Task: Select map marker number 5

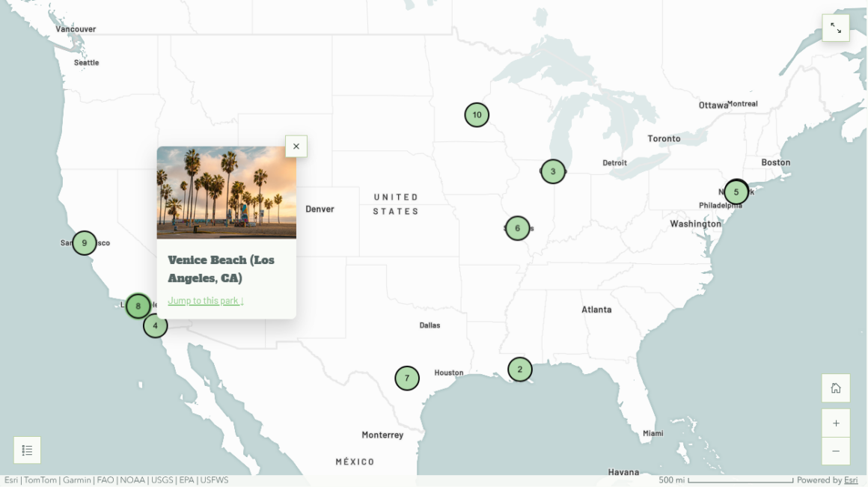Action: pyautogui.click(x=736, y=192)
